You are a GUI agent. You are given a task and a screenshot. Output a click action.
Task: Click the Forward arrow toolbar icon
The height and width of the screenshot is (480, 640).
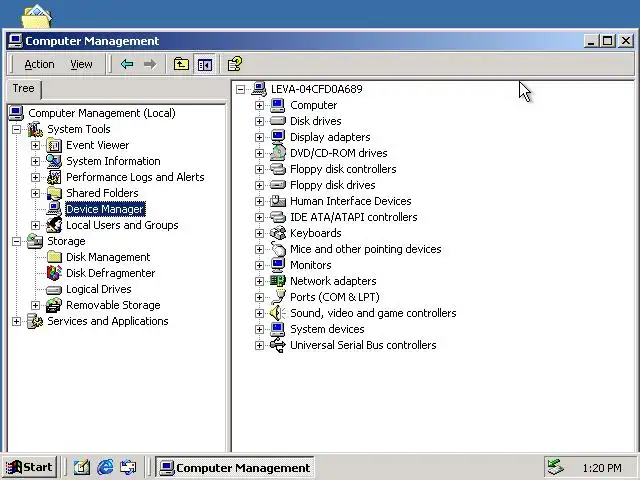pyautogui.click(x=150, y=64)
